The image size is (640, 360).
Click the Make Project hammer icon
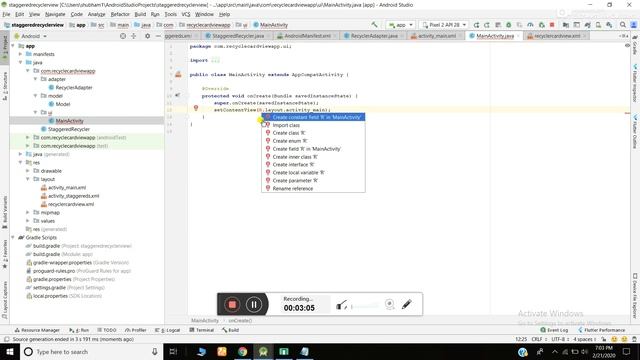(374, 24)
